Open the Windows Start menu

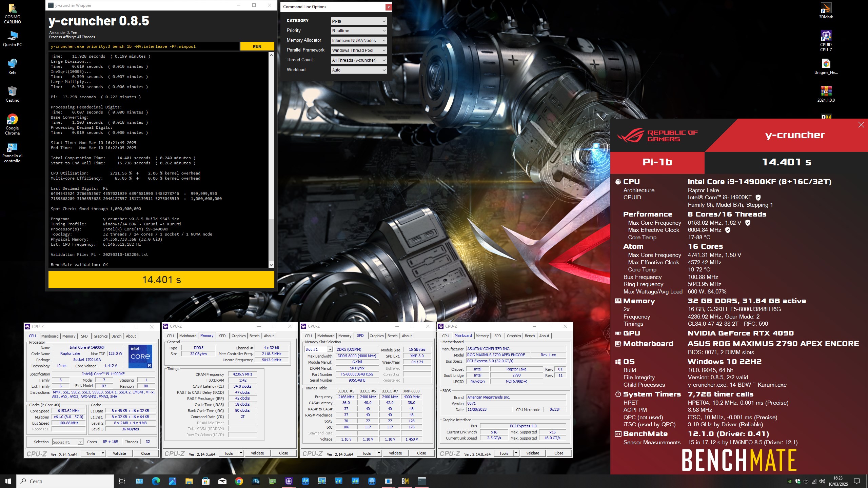pyautogui.click(x=8, y=481)
